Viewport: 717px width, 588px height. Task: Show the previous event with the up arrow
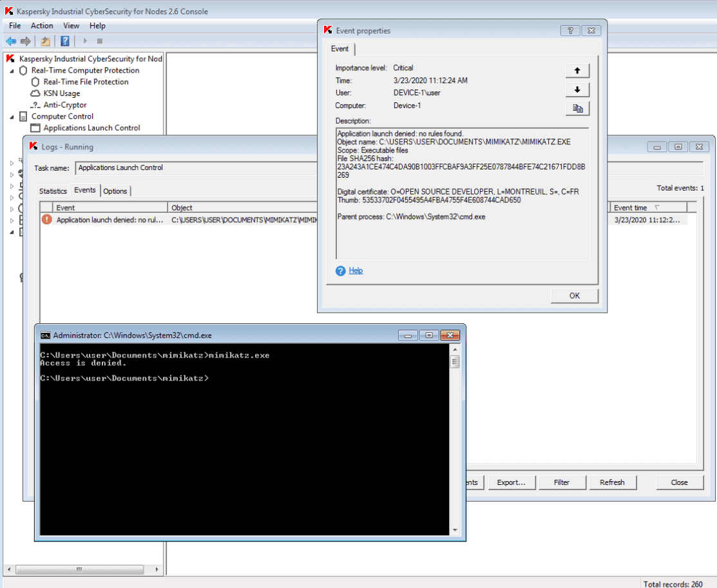click(x=577, y=71)
